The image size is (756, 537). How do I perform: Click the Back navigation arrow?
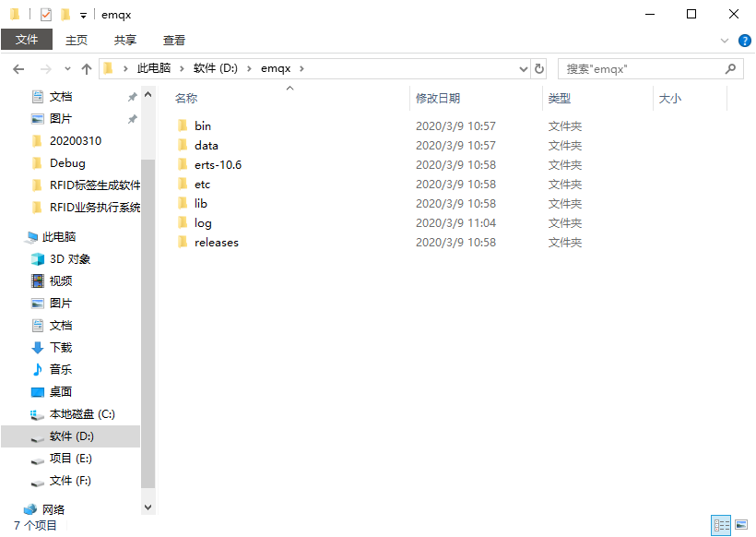[18, 69]
